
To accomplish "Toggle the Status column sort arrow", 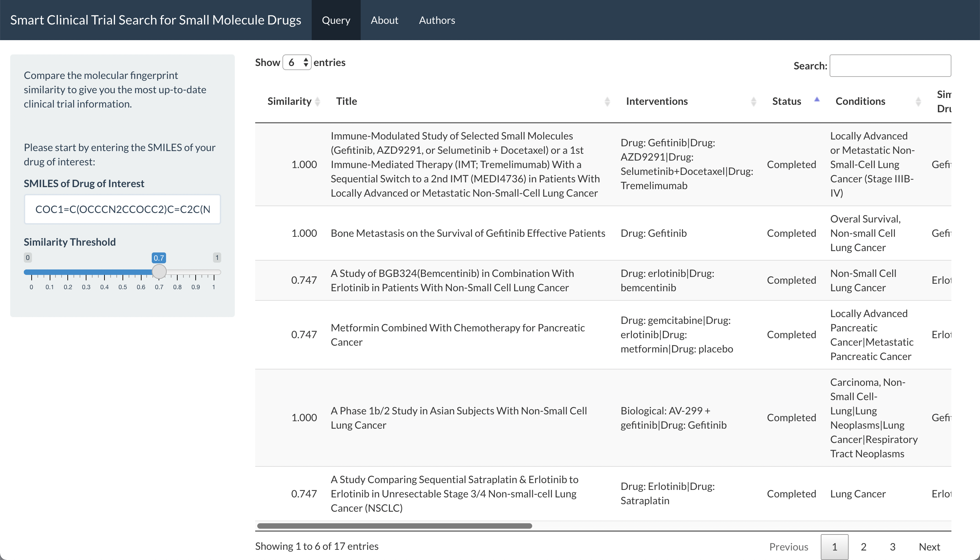I will 817,100.
